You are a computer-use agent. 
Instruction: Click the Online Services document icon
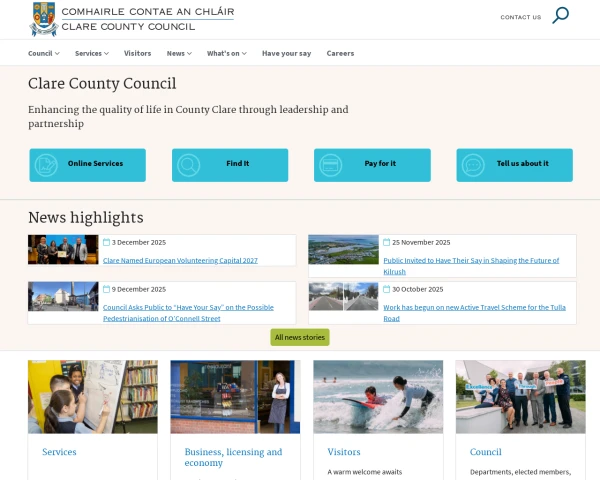tap(46, 165)
